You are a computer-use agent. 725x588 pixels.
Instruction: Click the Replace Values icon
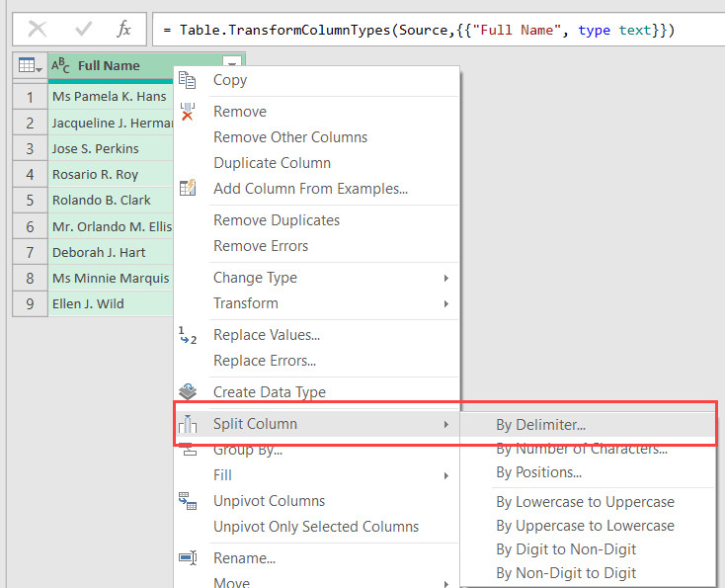click(188, 336)
